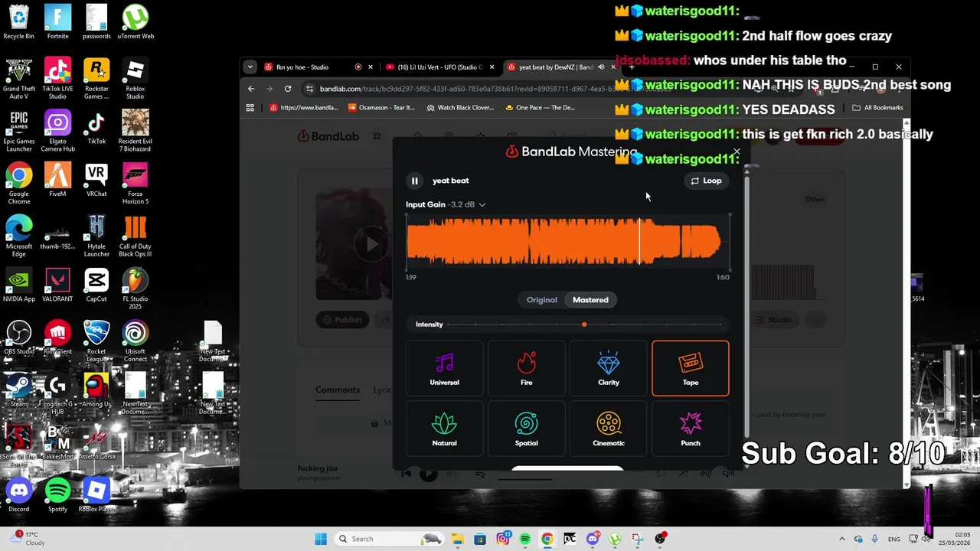The height and width of the screenshot is (551, 980).
Task: Open Instagram from the taskbar
Action: point(503,539)
